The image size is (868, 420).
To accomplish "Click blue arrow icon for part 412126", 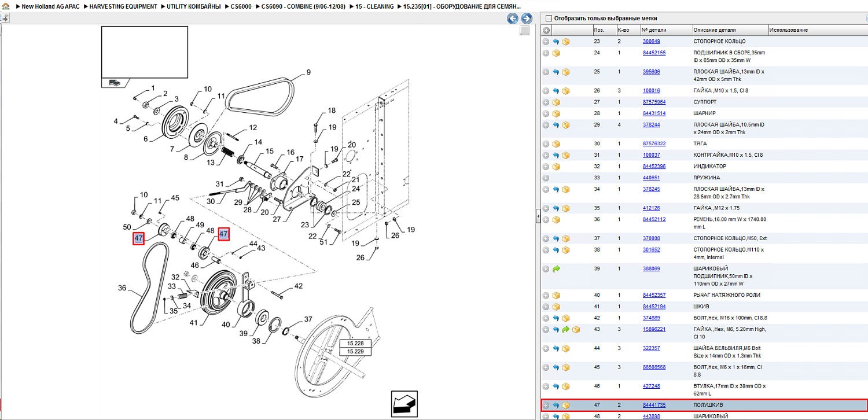I will click(x=556, y=208).
